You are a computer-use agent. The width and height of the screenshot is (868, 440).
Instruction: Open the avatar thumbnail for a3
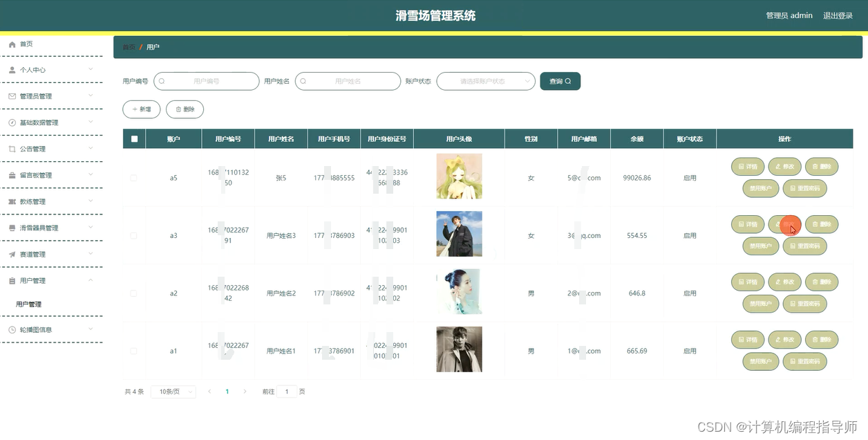click(459, 234)
